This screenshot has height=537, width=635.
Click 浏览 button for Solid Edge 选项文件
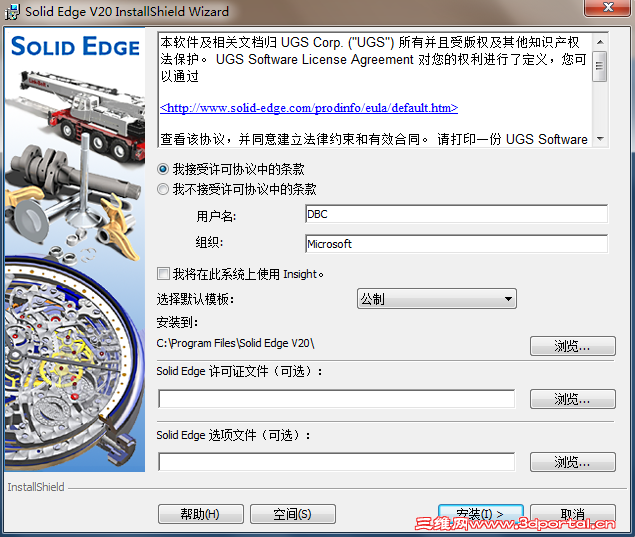[573, 462]
